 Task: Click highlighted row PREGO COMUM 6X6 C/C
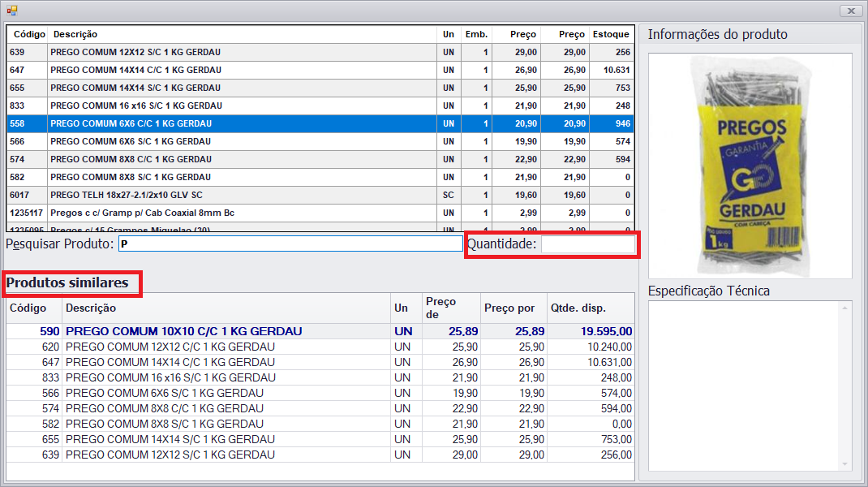click(x=320, y=123)
